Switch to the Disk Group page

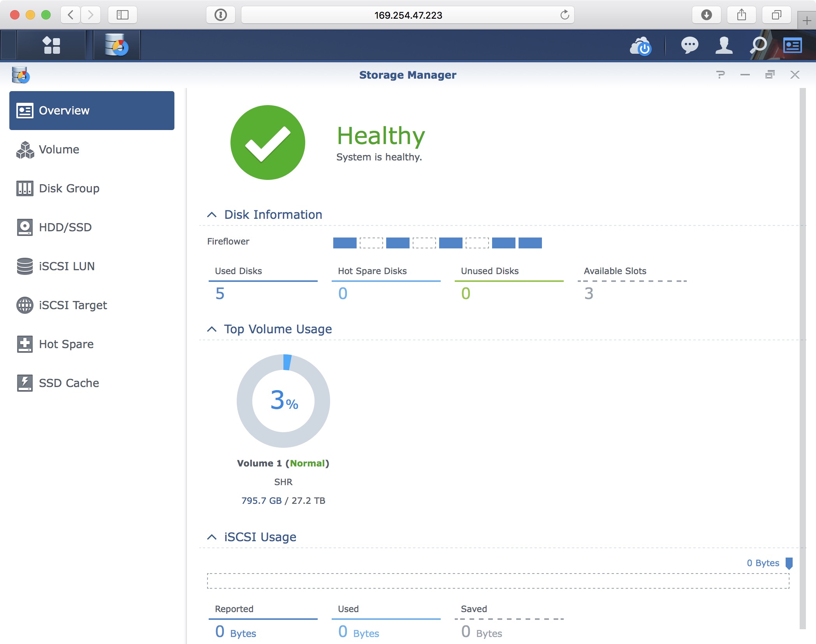pyautogui.click(x=69, y=188)
